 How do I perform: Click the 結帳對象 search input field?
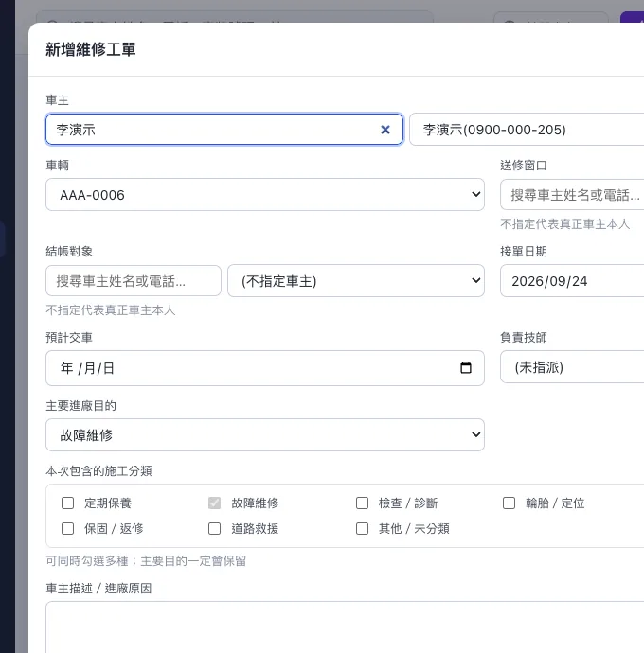134,281
